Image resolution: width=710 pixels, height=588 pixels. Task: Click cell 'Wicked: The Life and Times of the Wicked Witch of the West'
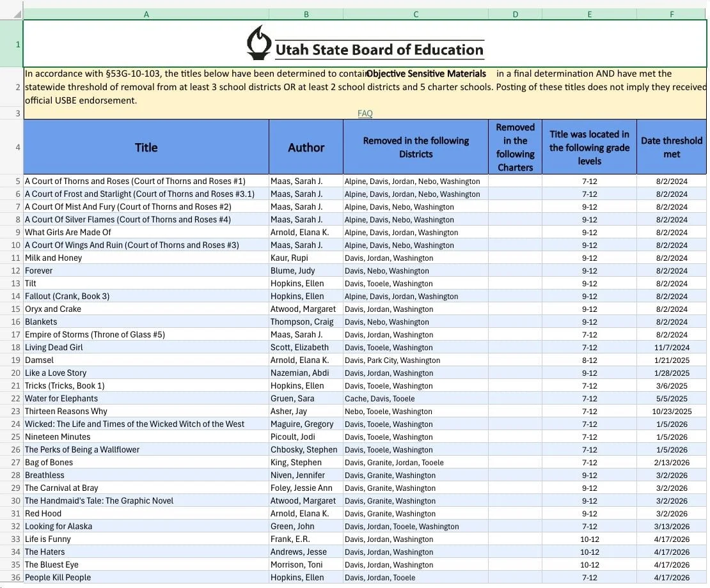pos(146,424)
